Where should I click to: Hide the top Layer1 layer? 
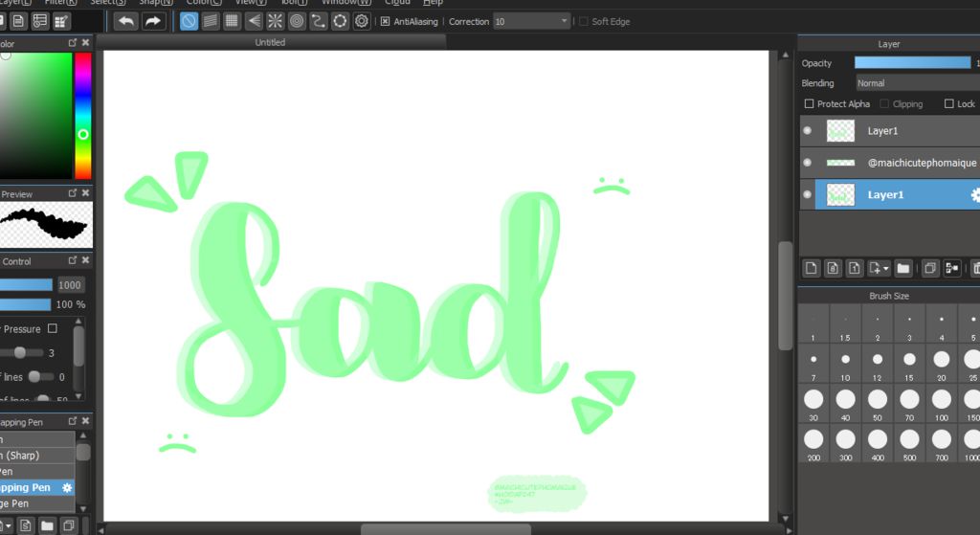[808, 130]
